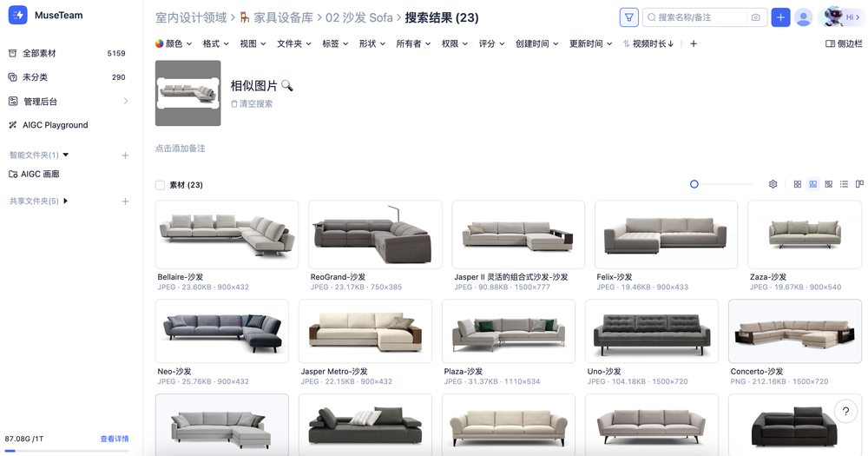Toggle the 侧边栏 sidebar panel
This screenshot has width=868, height=456.
[x=844, y=43]
